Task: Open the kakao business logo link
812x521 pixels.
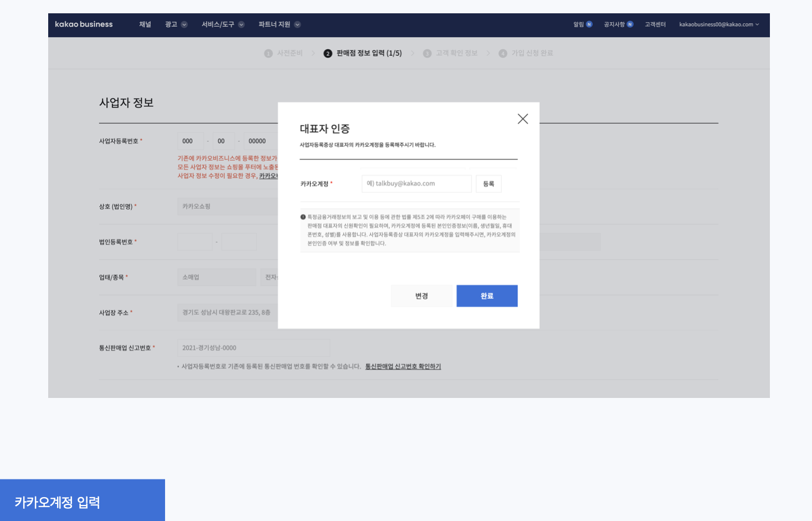Action: (84, 24)
